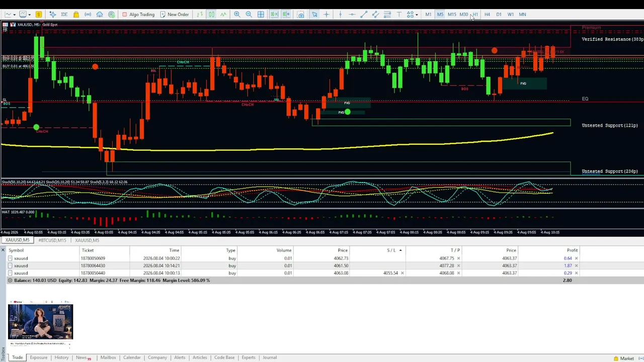Switch chart to D1 timeframe

[x=499, y=15]
